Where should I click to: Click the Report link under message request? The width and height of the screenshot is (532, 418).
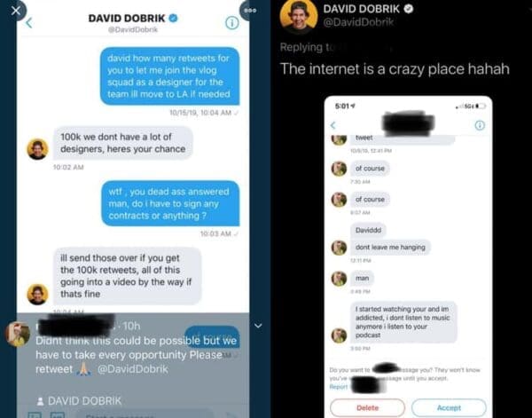tap(339, 386)
